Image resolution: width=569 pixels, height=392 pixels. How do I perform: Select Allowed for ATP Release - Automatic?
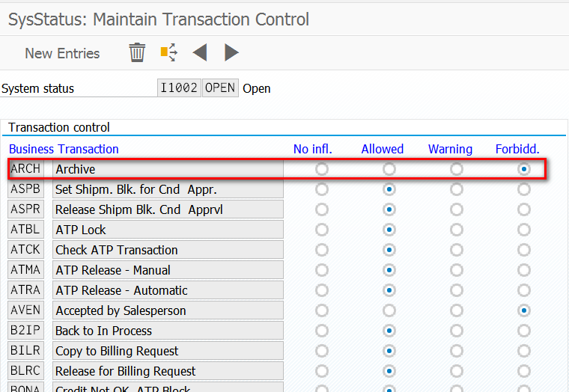point(389,290)
